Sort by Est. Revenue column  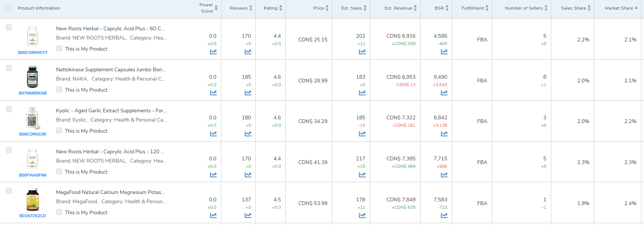tap(400, 8)
